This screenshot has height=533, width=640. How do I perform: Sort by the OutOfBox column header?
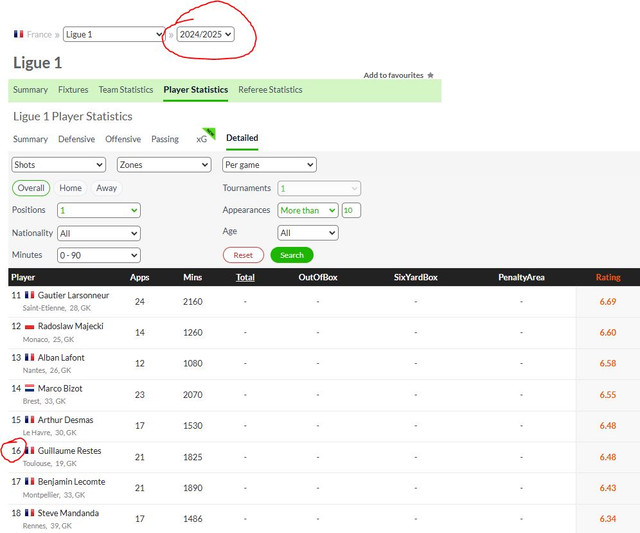tap(318, 278)
